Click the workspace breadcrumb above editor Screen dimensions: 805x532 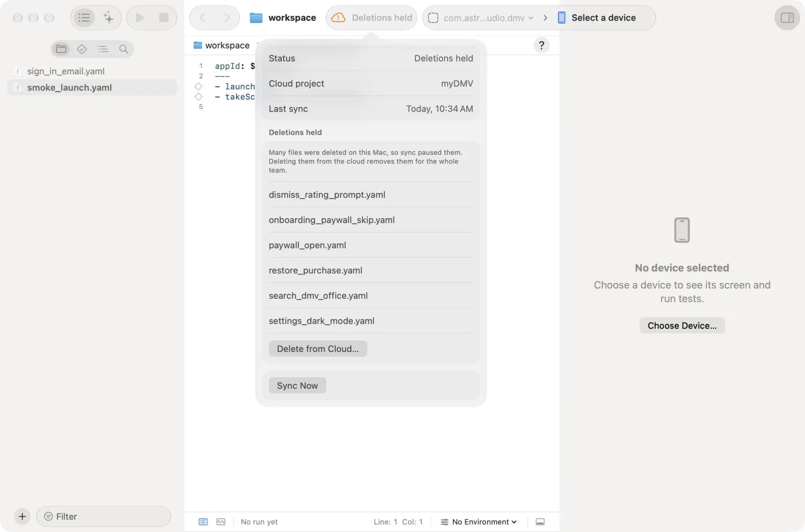[x=222, y=45]
